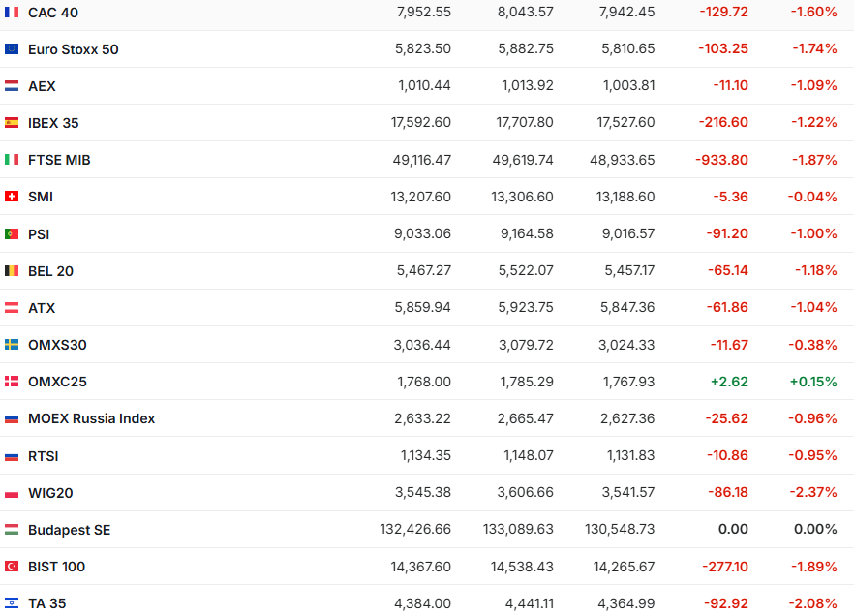
Task: Click the FTSE MIB percent change -1.87%
Action: [814, 160]
